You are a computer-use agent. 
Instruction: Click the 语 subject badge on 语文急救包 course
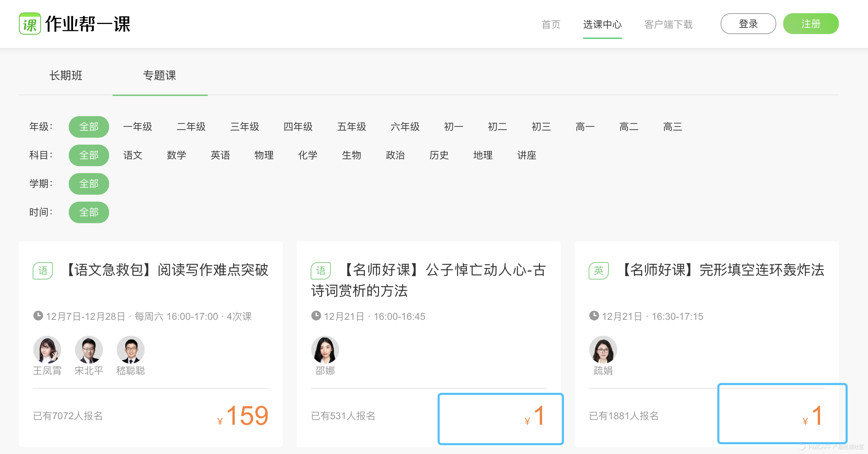click(43, 270)
